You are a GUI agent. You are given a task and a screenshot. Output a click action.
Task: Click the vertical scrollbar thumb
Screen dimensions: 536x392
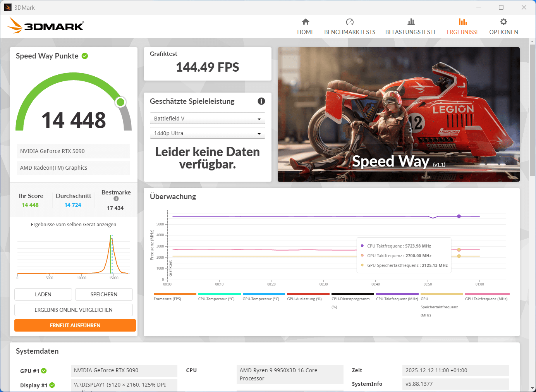pyautogui.click(x=532, y=110)
